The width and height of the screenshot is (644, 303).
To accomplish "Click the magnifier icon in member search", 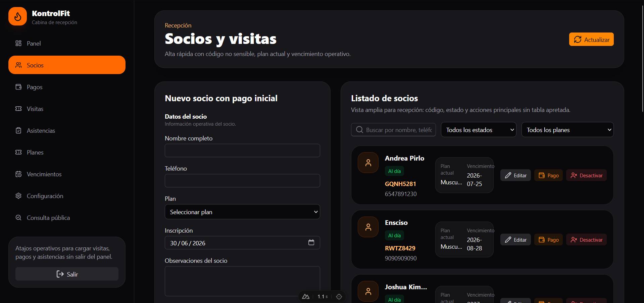I will 359,130.
